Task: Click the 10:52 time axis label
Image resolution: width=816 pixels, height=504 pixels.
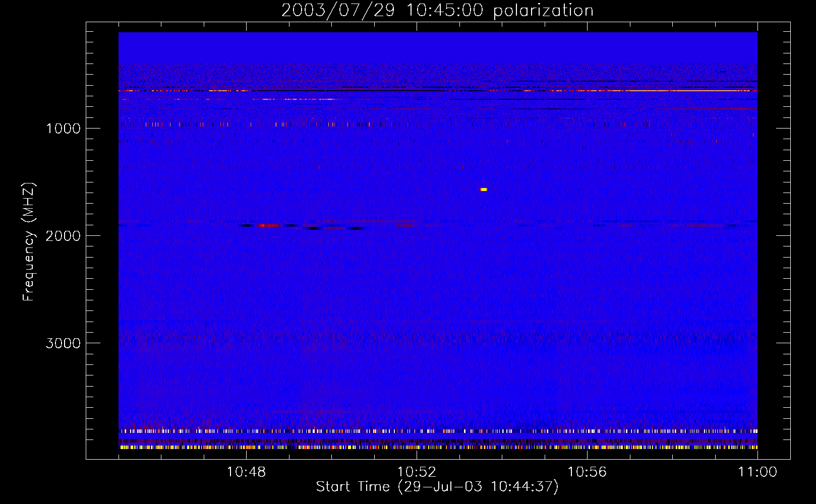Action: pos(417,472)
